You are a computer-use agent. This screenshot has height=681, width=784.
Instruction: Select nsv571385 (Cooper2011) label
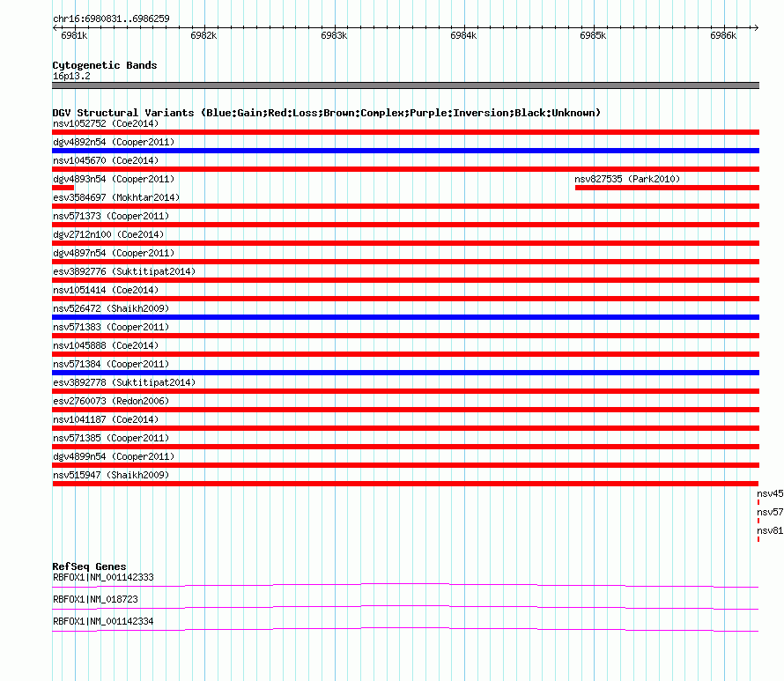(x=111, y=438)
